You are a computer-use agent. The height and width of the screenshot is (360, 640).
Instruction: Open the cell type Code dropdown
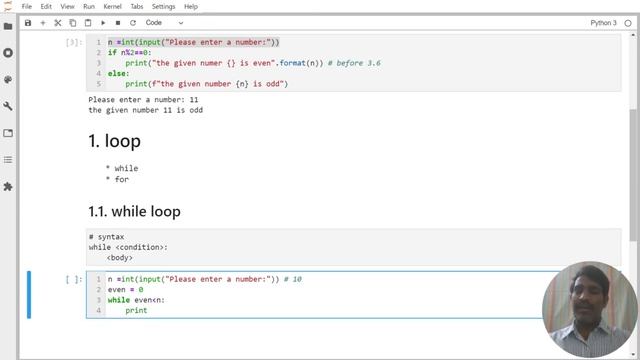[x=164, y=23]
